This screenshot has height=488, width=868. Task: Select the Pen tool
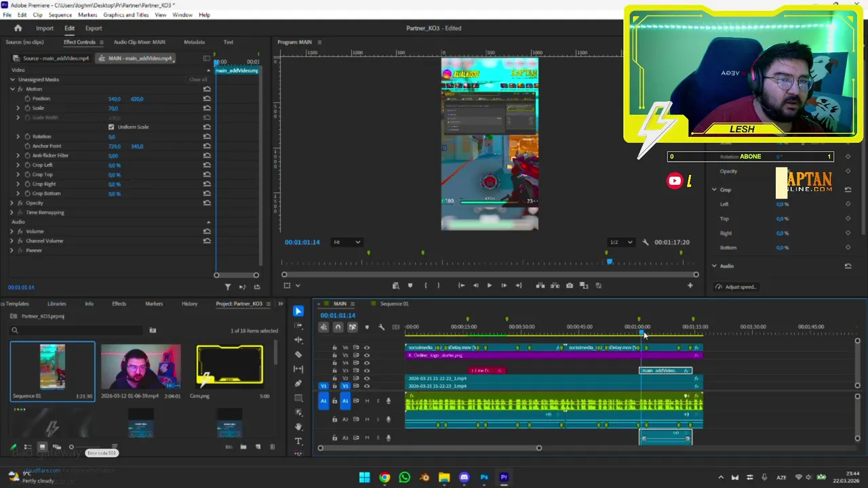click(298, 384)
